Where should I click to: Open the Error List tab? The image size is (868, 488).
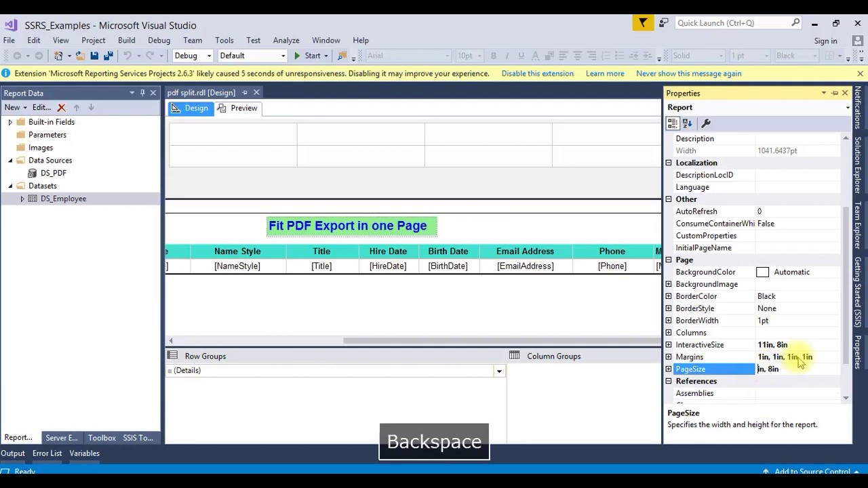(x=47, y=453)
